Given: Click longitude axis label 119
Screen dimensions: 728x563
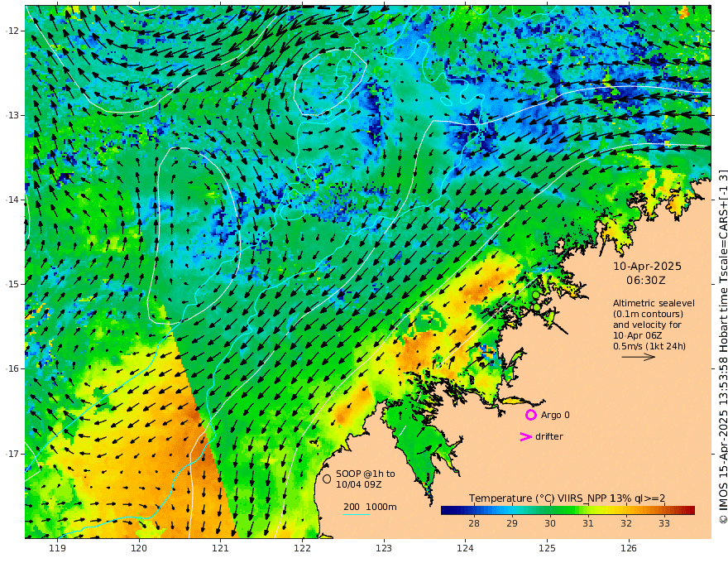Looking at the screenshot, I should (57, 548).
